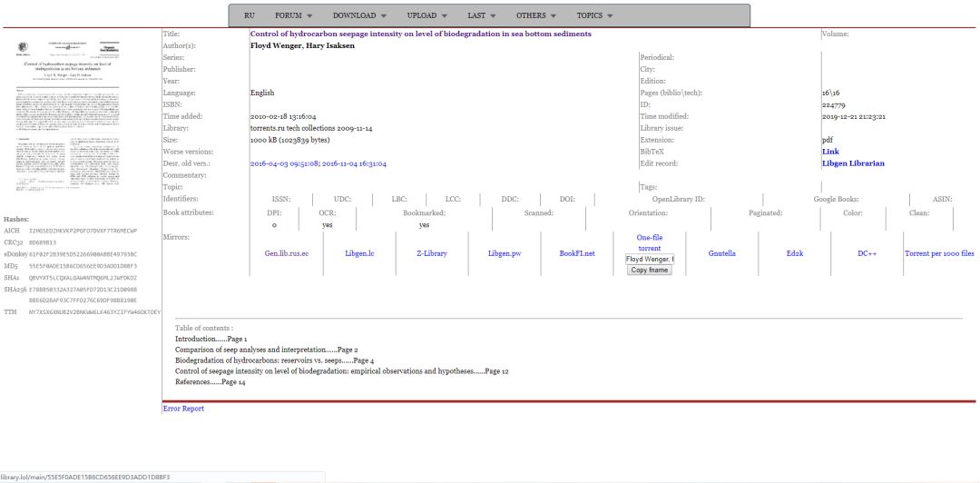
Task: Open the FORUM dropdown menu
Action: (x=293, y=15)
